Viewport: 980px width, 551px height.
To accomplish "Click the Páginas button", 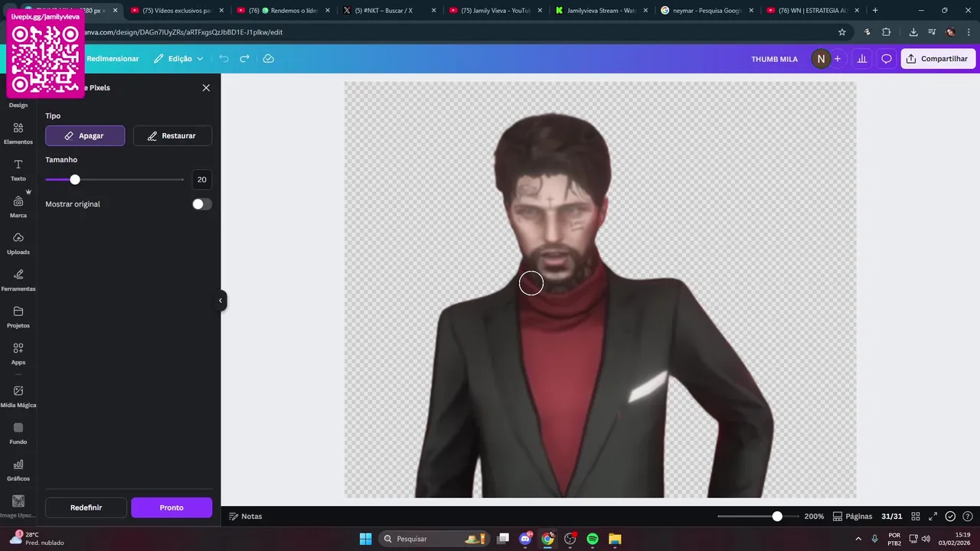I will click(x=853, y=517).
